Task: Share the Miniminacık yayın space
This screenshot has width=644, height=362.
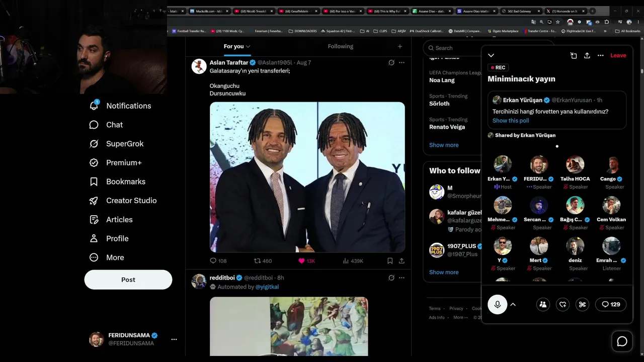Action: point(587,55)
